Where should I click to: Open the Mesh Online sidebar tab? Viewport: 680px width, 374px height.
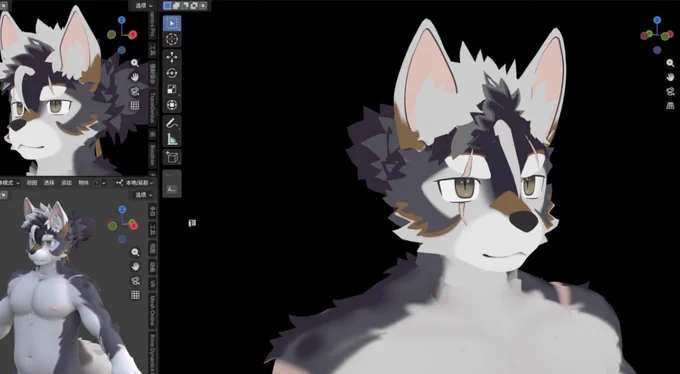click(x=152, y=311)
